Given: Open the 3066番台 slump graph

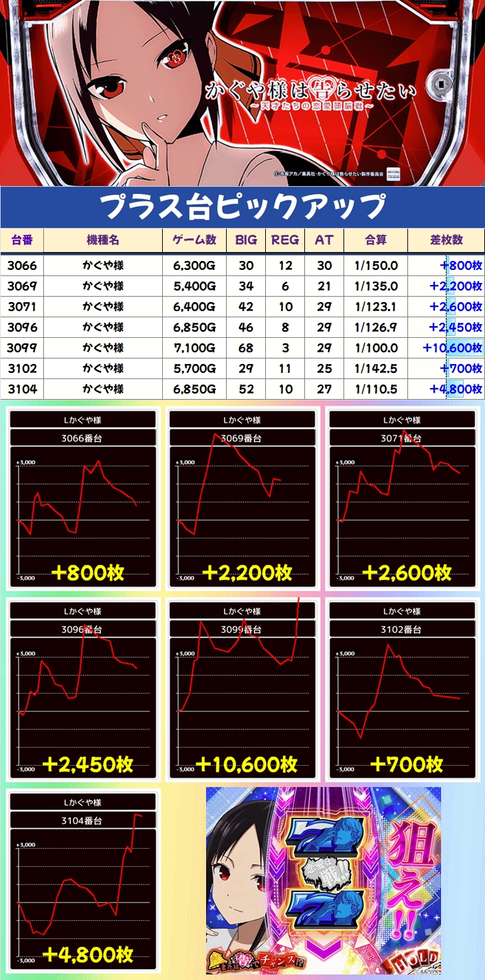Looking at the screenshot, I should coord(84,498).
